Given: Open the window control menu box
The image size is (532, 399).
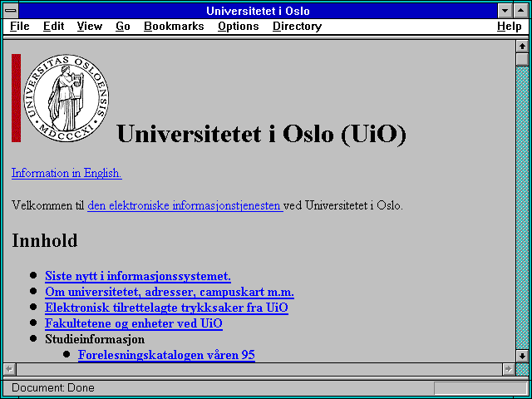Looking at the screenshot, I should (x=11, y=11).
